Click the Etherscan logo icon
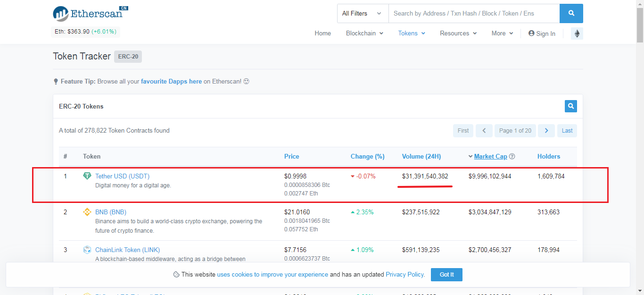The image size is (644, 295). point(59,13)
